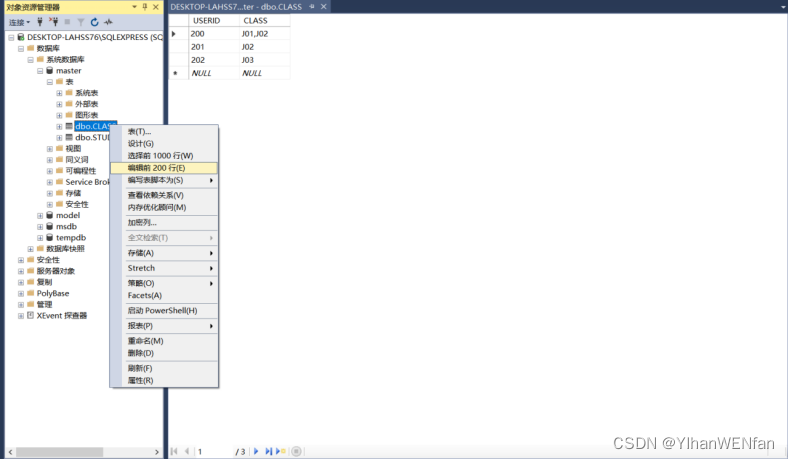Choose 重命名(M) menu entry
The width and height of the screenshot is (789, 459).
tap(164, 341)
